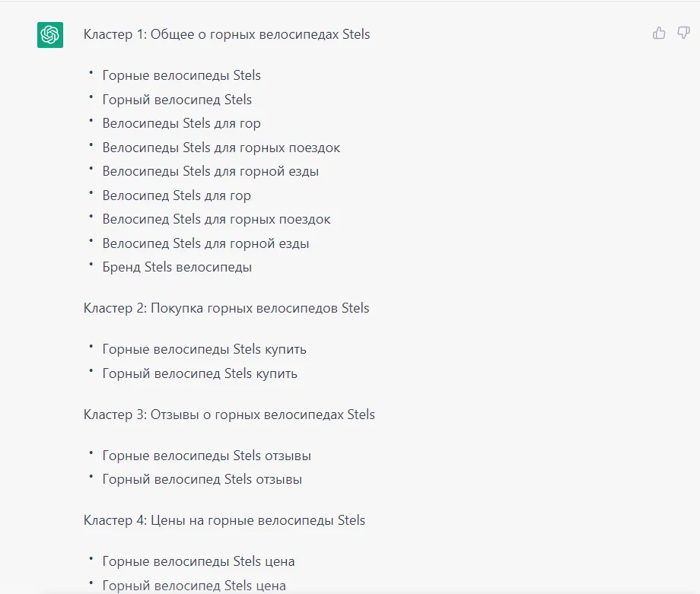Screen dimensions: 700x594
Task: Click the bullet "Бренд Stels велосипеды"
Action: (x=177, y=267)
